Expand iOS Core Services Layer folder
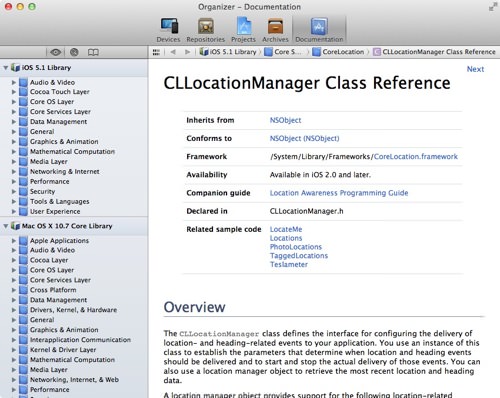The height and width of the screenshot is (398, 500). 14,112
